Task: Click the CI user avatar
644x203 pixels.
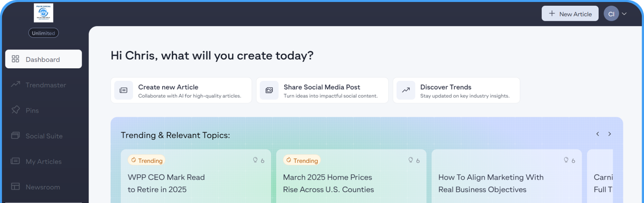Action: [611, 14]
